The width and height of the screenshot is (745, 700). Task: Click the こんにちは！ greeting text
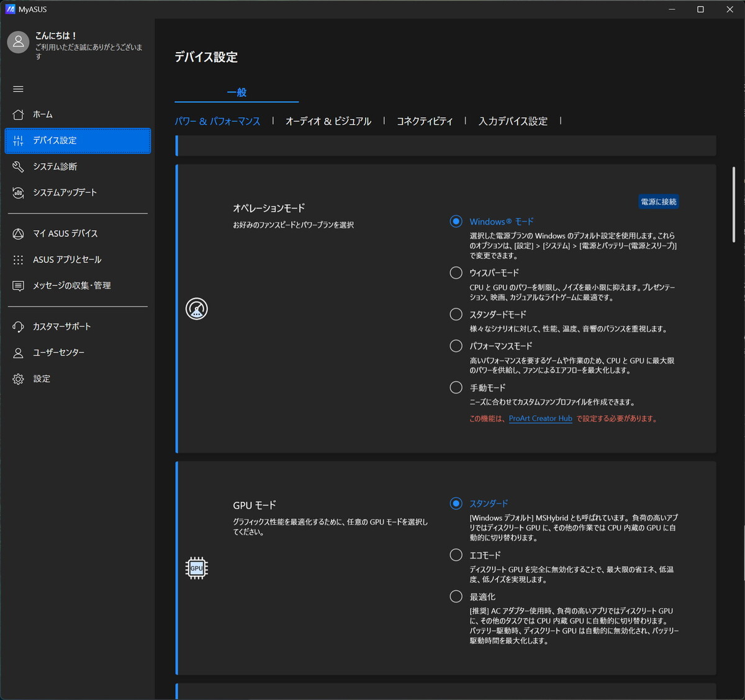pyautogui.click(x=56, y=36)
